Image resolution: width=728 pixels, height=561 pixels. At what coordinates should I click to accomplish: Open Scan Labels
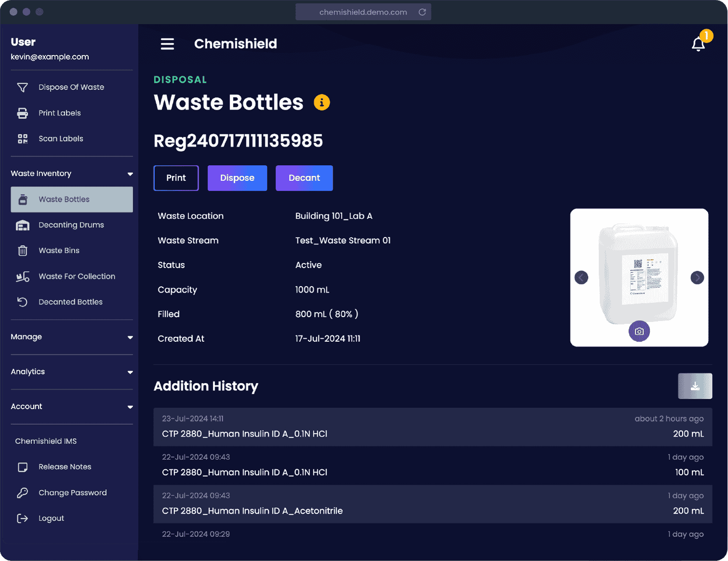click(x=61, y=139)
